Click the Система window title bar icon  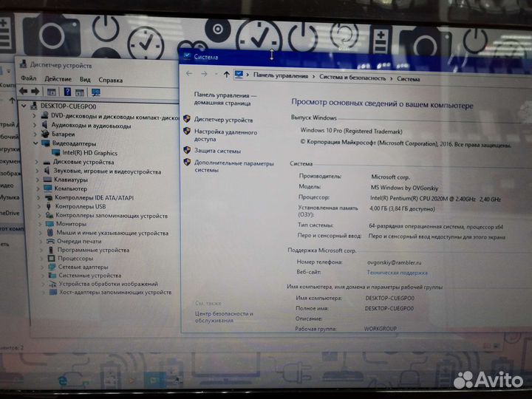[x=187, y=55]
